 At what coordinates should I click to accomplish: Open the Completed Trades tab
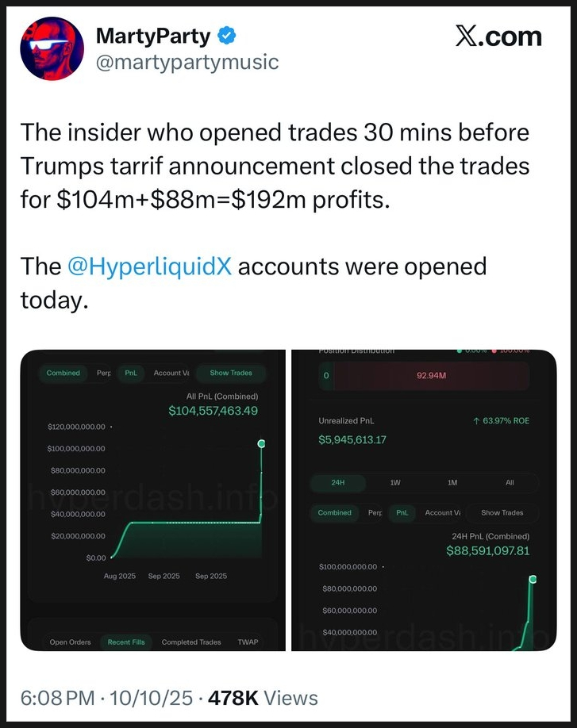pos(190,642)
